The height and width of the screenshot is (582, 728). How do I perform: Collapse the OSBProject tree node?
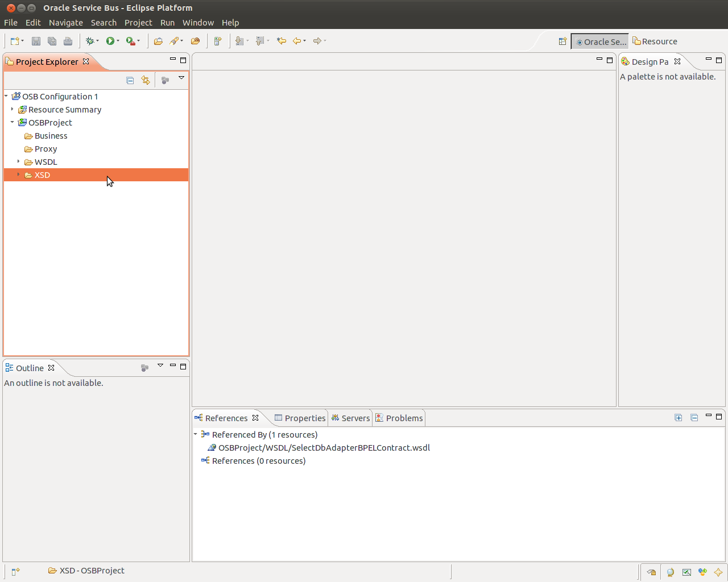(12, 122)
